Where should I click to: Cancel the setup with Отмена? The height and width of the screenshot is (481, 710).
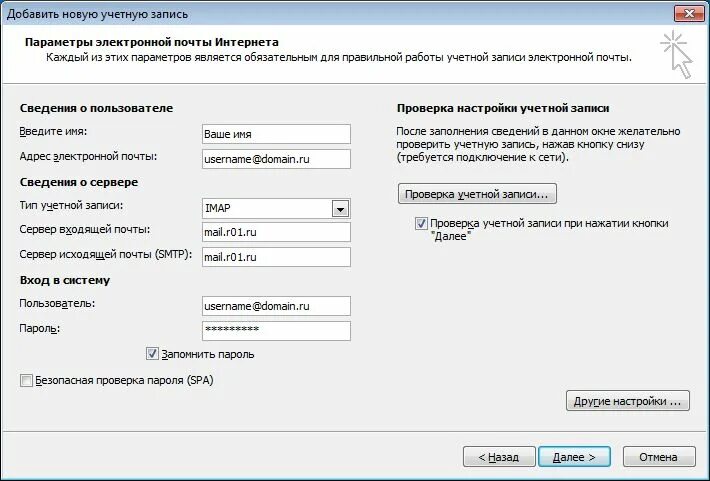click(x=658, y=456)
